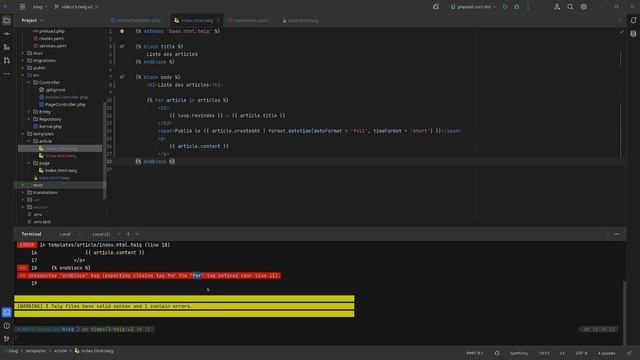
Task: Click article in breadcrumb path
Action: 60,351
